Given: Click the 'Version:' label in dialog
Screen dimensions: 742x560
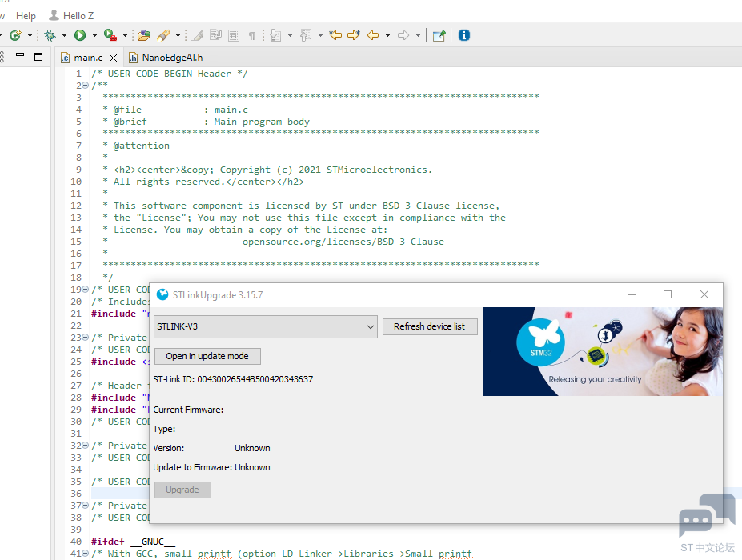Looking at the screenshot, I should (168, 448).
